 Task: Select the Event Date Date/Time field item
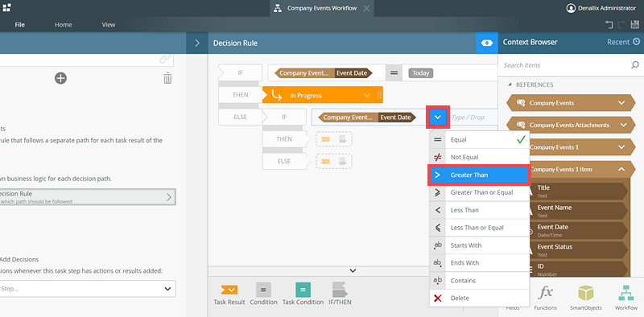[579, 230]
